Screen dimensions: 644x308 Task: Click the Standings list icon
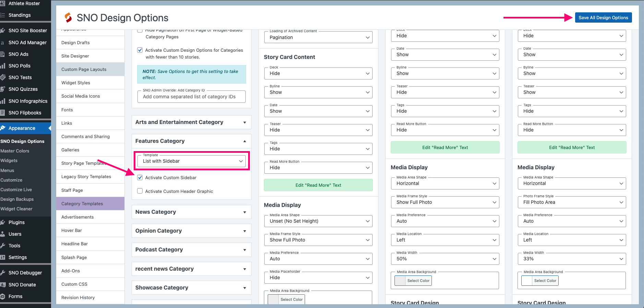[3, 15]
